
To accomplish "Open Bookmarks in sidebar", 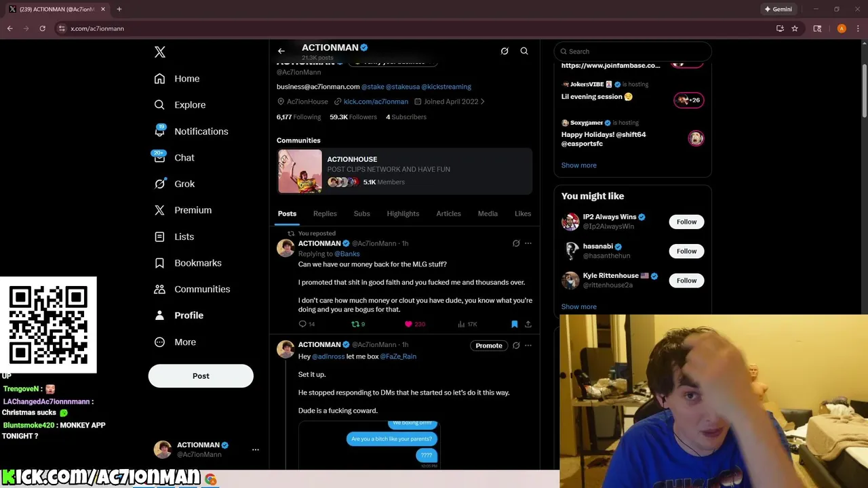I will (x=188, y=263).
